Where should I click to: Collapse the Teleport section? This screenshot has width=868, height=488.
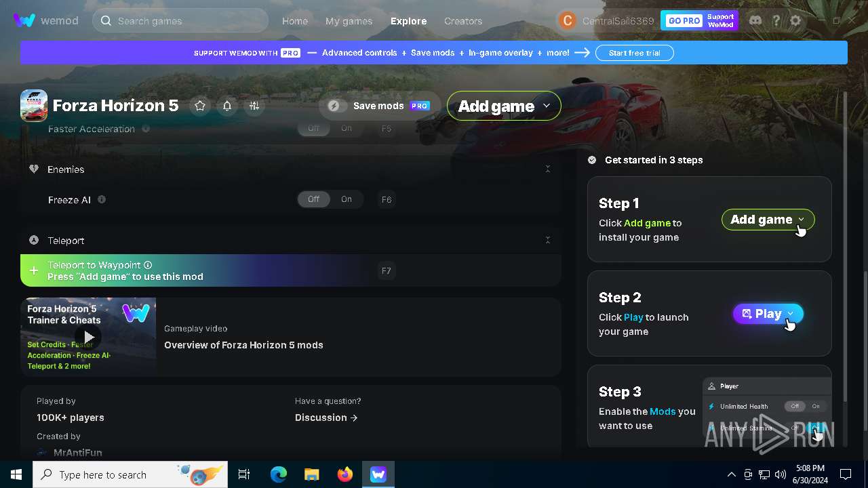click(x=548, y=240)
